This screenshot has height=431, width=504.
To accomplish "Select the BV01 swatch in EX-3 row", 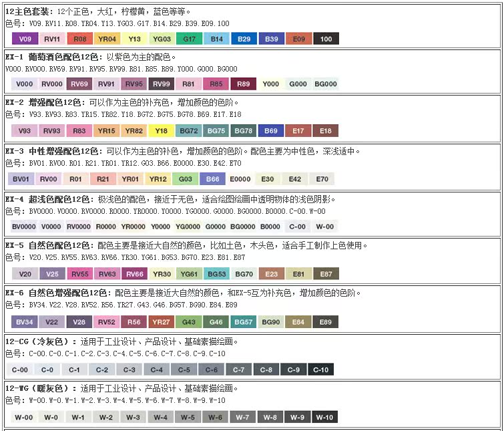I will point(21,179).
